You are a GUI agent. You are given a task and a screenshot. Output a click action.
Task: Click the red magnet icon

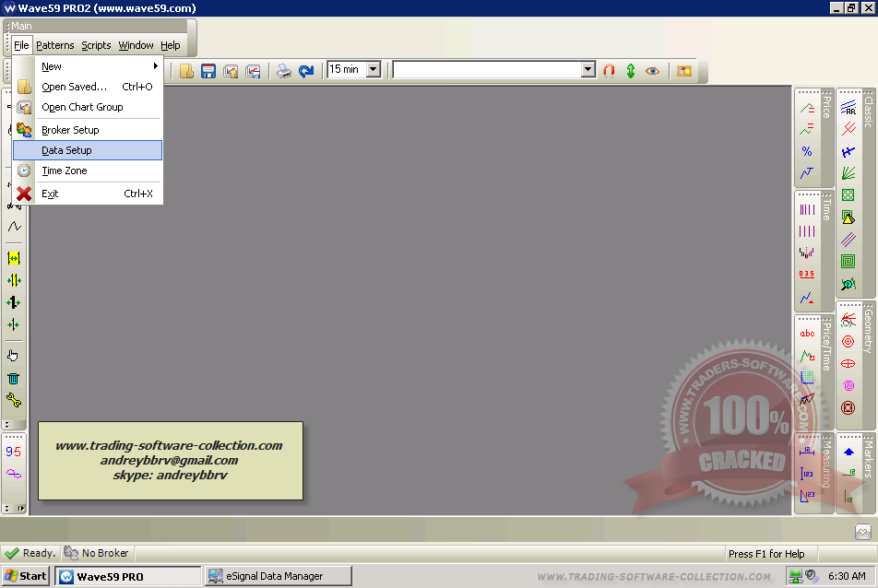point(609,70)
